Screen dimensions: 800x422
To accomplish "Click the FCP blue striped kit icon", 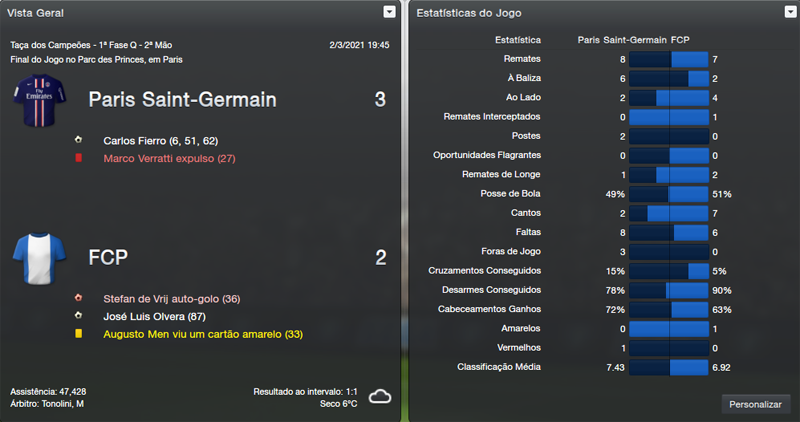I will [38, 258].
